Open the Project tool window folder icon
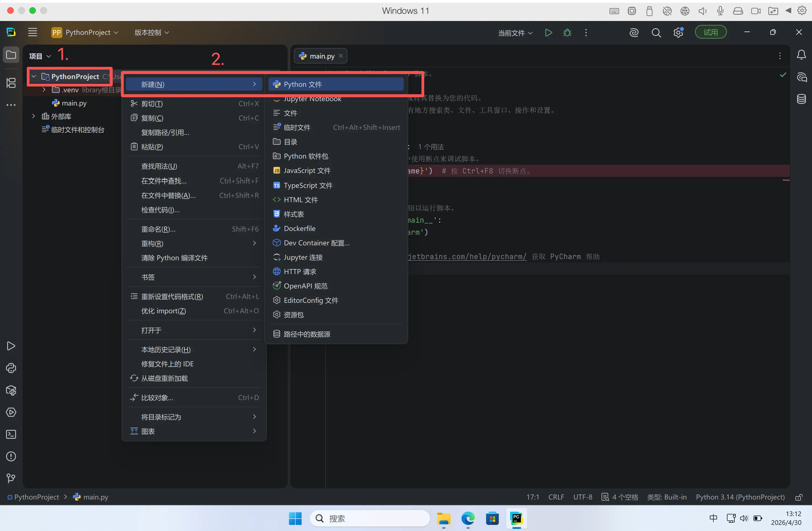This screenshot has height=531, width=812. [x=11, y=55]
